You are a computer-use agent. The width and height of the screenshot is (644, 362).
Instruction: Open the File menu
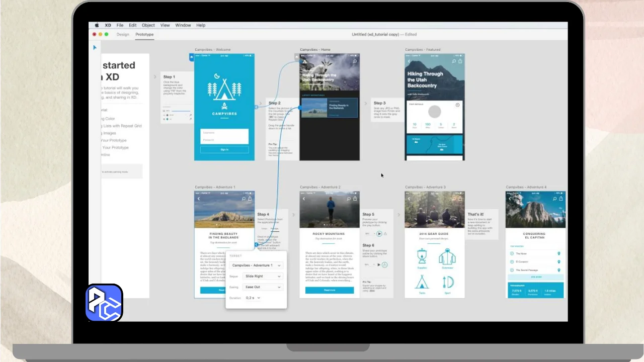click(x=120, y=25)
